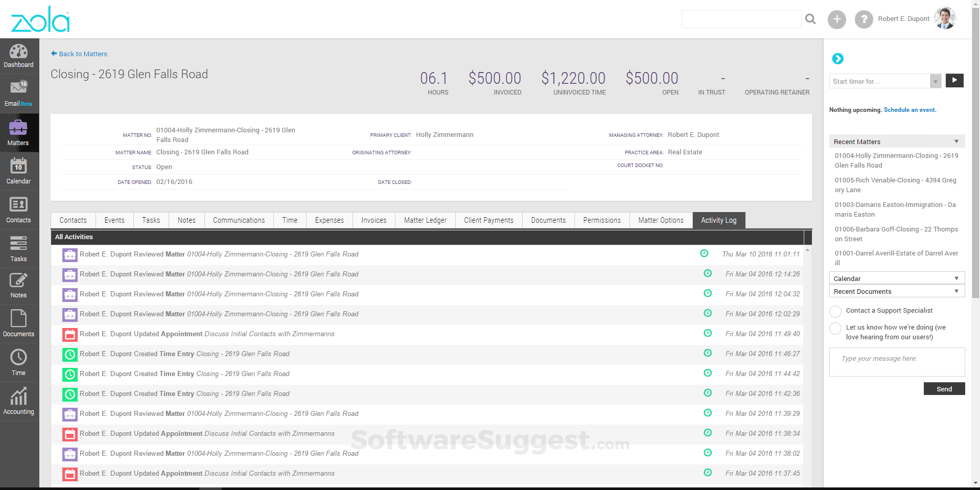The height and width of the screenshot is (490, 980).
Task: Start the timer with the play icon
Action: tap(954, 81)
